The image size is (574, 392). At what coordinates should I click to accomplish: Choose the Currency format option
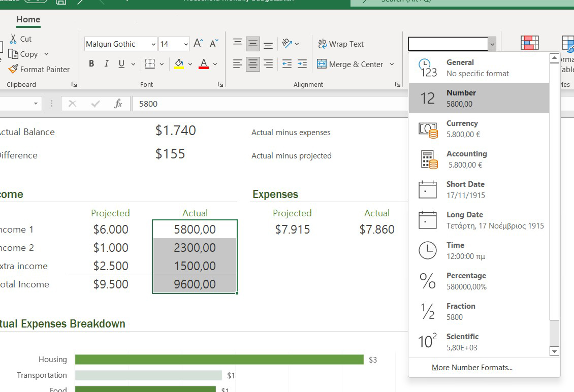[479, 128]
